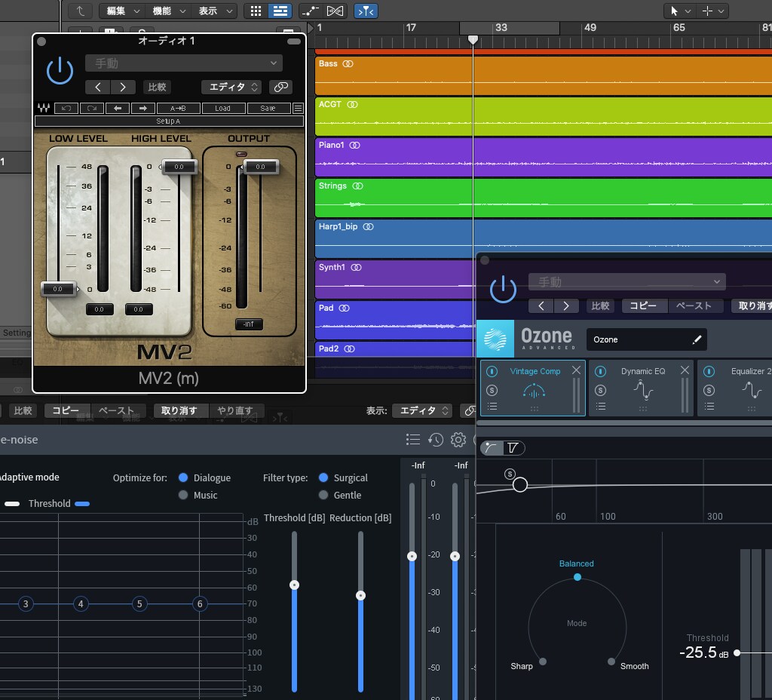The width and height of the screenshot is (772, 700).
Task: Click Load button in MV2 toolbar
Action: pos(222,108)
